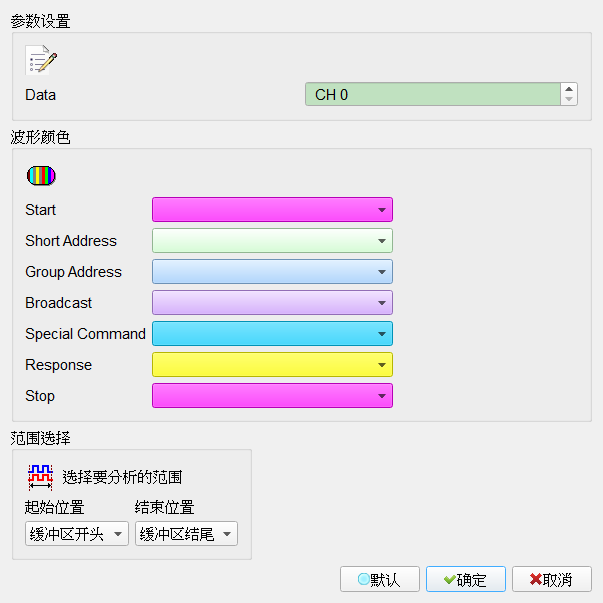
Task: Click the range selection waveform icon
Action: click(40, 477)
